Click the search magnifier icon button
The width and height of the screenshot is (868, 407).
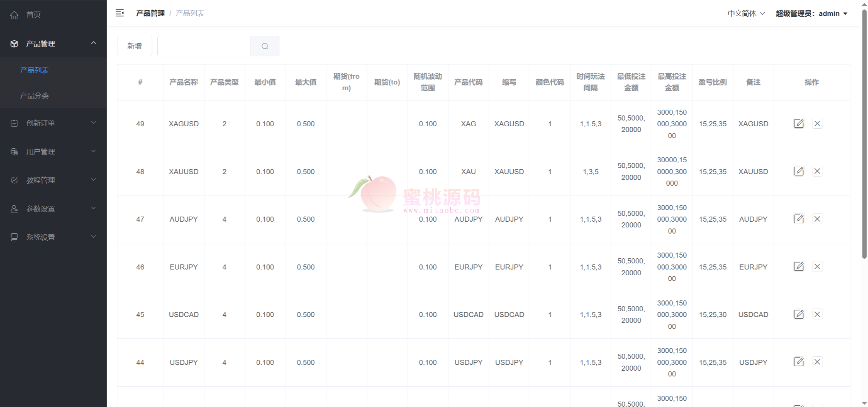[x=265, y=46]
